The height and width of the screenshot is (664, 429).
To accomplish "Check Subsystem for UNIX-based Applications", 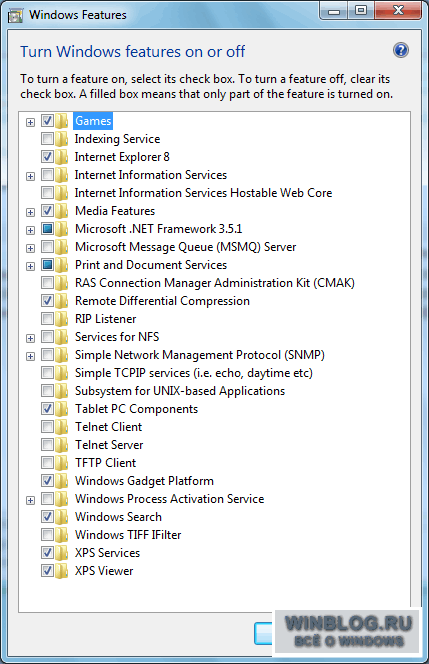I will click(x=47, y=390).
